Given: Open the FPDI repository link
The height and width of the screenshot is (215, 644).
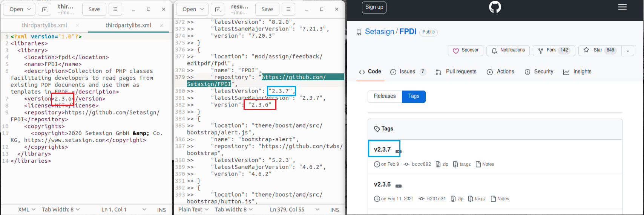Looking at the screenshot, I should (408, 32).
